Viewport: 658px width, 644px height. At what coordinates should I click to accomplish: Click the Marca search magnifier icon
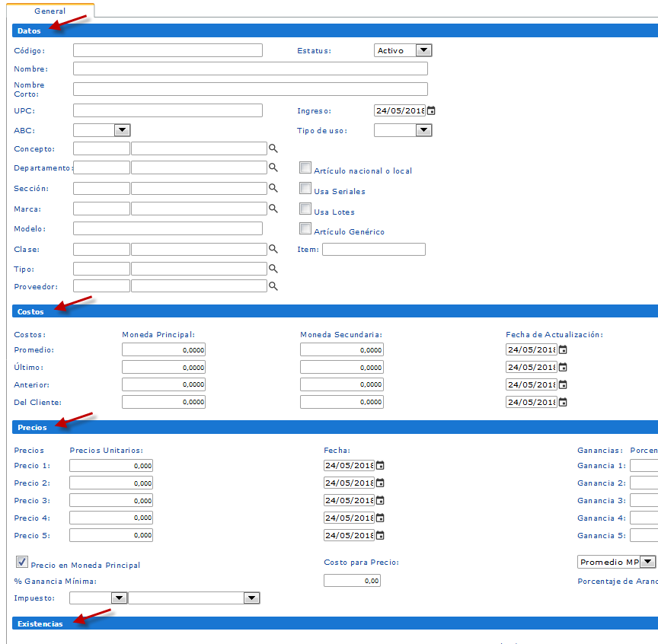click(x=273, y=209)
